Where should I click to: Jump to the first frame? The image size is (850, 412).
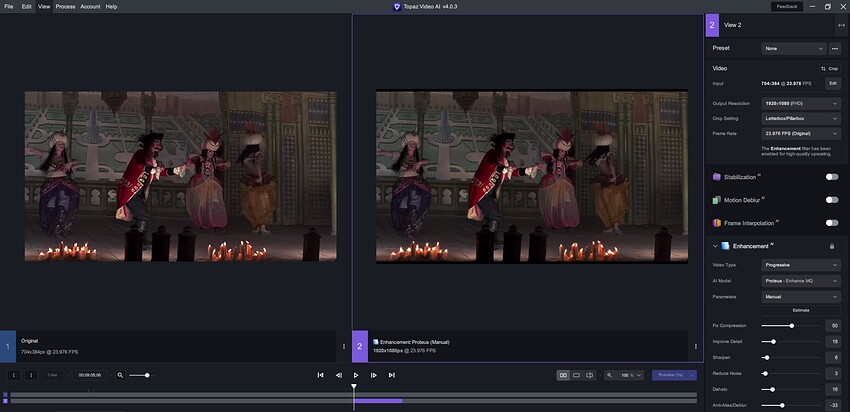(320, 375)
